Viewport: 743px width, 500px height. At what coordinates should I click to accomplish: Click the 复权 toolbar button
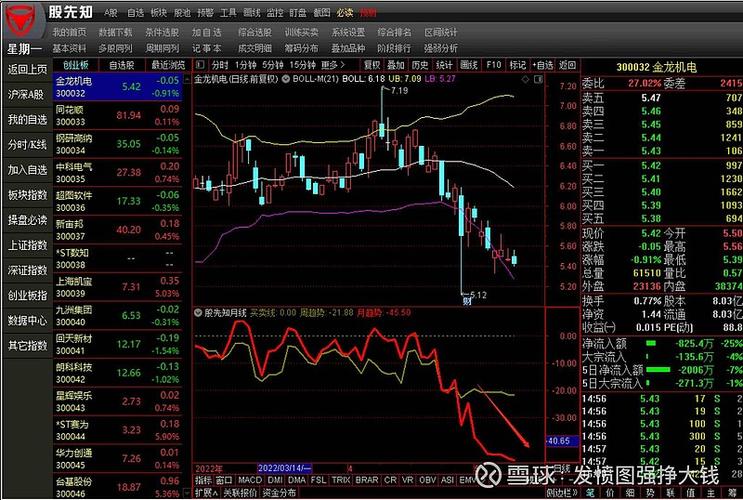pos(372,65)
